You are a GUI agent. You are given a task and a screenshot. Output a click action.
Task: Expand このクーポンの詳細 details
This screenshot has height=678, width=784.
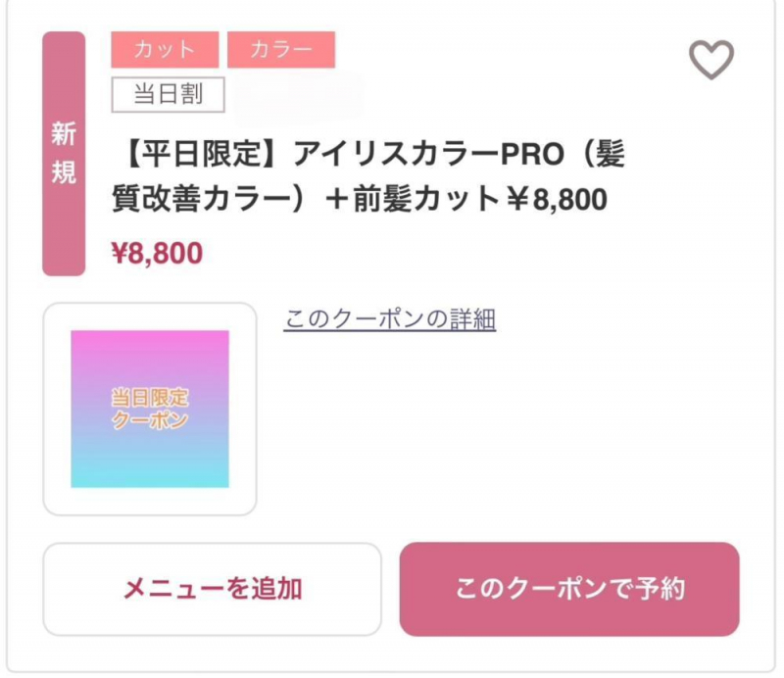pyautogui.click(x=390, y=316)
